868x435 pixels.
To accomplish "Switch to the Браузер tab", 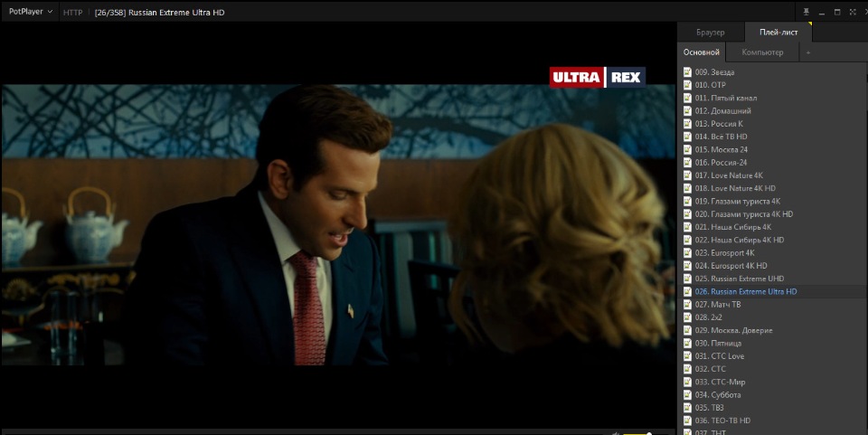I will click(x=711, y=32).
